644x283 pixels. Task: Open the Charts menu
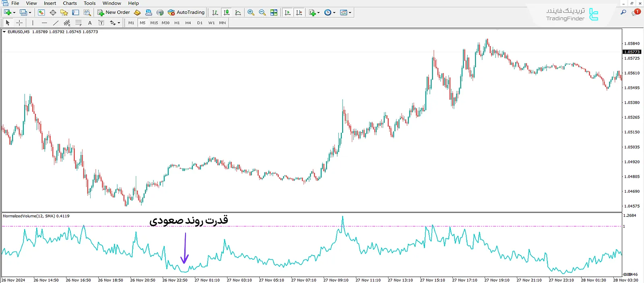coord(70,3)
